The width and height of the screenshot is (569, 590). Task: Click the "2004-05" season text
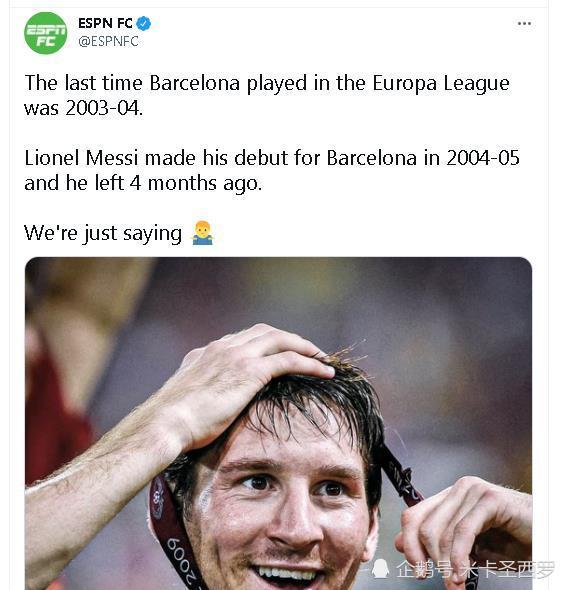point(483,158)
